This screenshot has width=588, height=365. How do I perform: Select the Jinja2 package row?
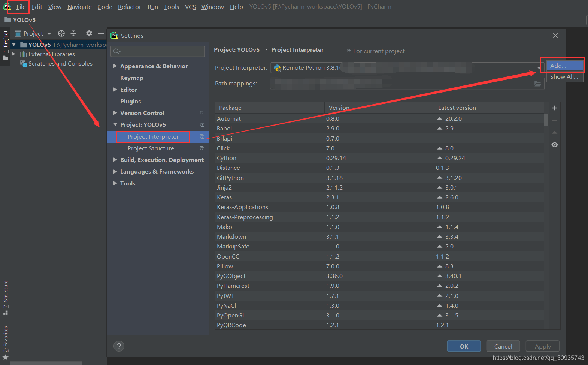379,187
